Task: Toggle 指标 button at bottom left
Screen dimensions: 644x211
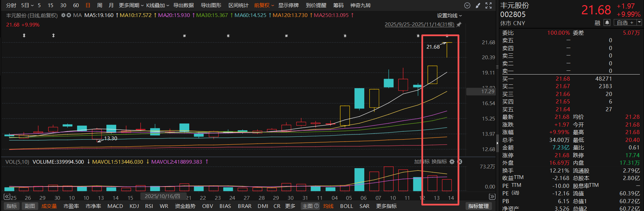Action: tap(12, 206)
